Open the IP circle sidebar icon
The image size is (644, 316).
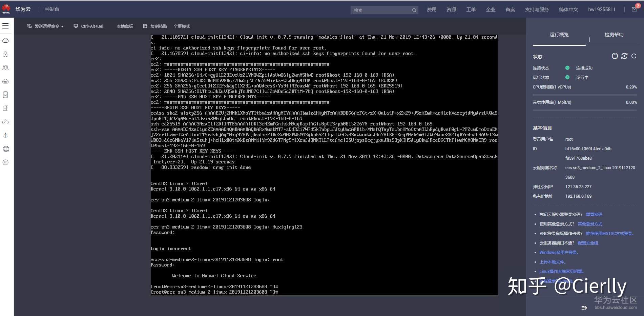pos(5,162)
